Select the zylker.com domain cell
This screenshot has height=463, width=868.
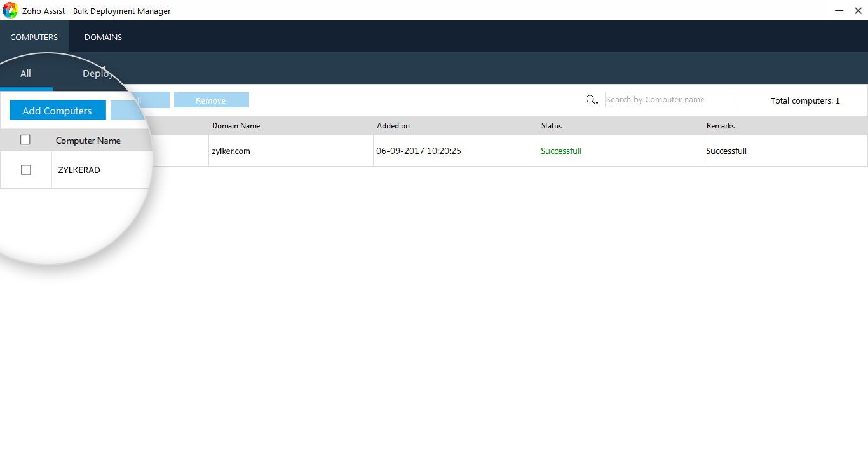click(231, 151)
